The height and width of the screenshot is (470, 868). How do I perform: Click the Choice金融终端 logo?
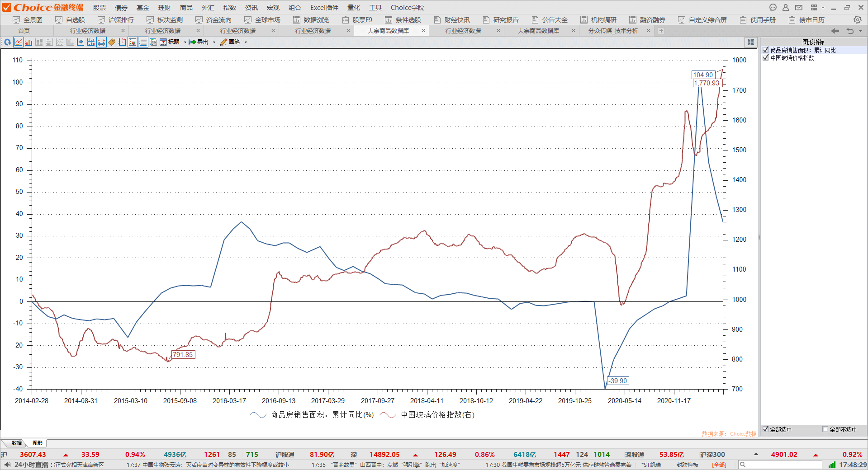(43, 7)
